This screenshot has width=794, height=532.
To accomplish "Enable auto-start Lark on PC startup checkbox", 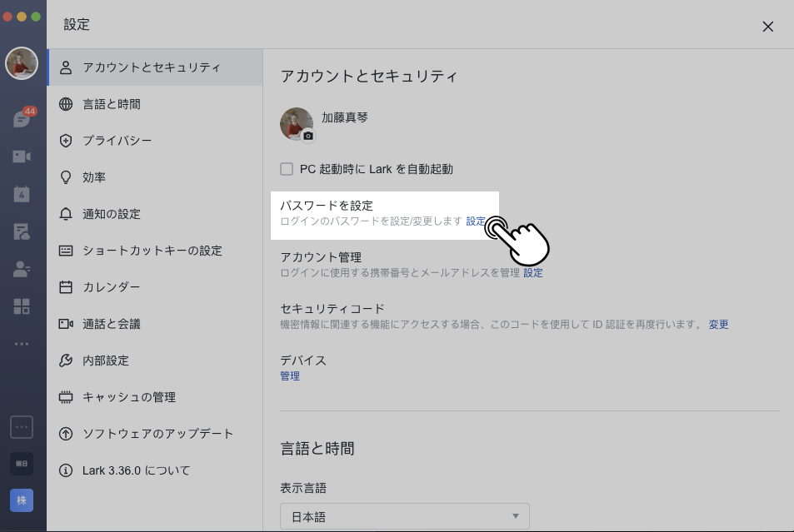I will click(x=287, y=169).
